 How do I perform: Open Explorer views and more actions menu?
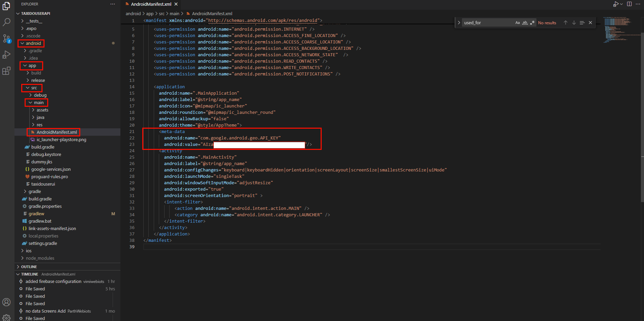pos(112,4)
